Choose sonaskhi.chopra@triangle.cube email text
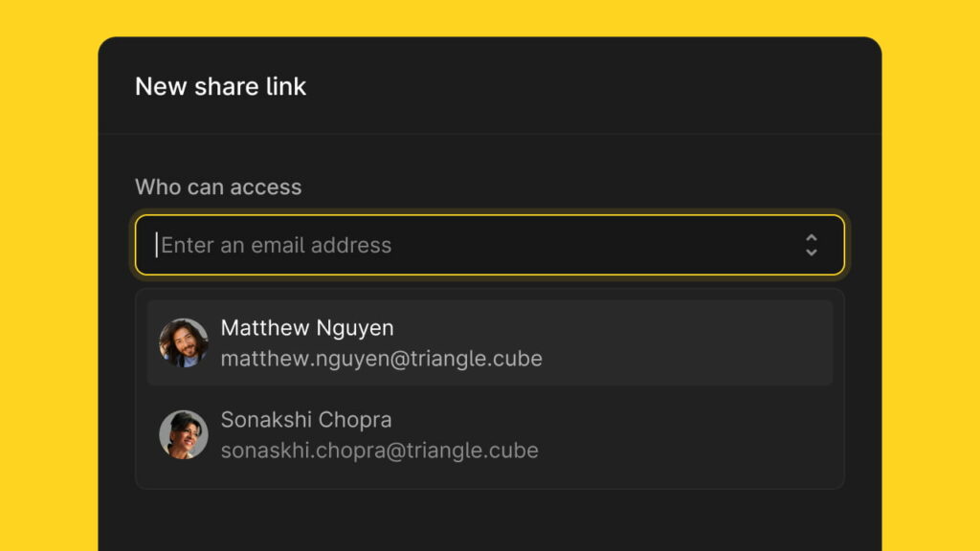 click(379, 451)
